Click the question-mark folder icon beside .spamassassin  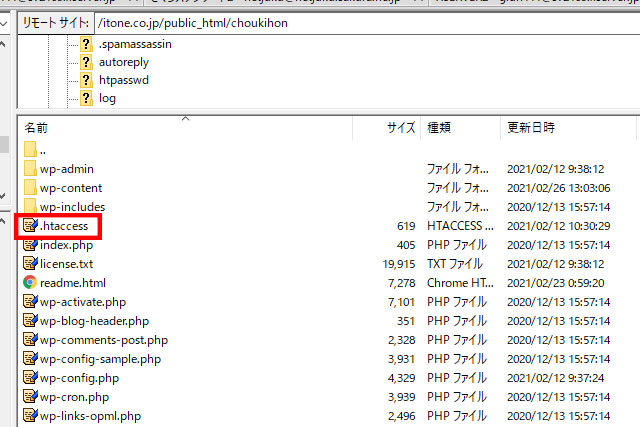pyautogui.click(x=86, y=44)
